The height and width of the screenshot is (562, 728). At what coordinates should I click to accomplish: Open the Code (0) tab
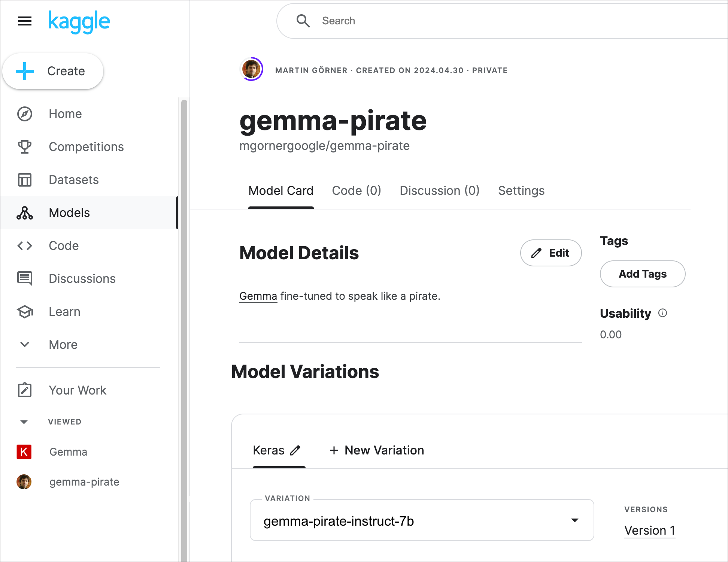pyautogui.click(x=357, y=191)
